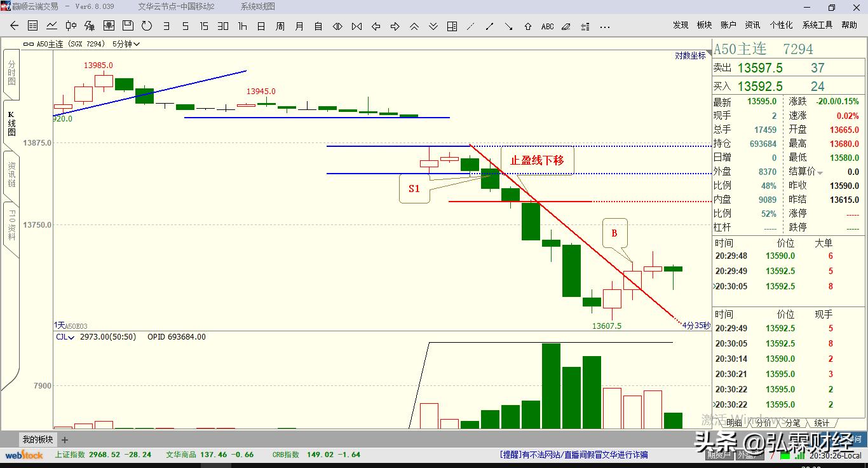Switch to the 1h period
The image size is (868, 468).
(x=242, y=26)
